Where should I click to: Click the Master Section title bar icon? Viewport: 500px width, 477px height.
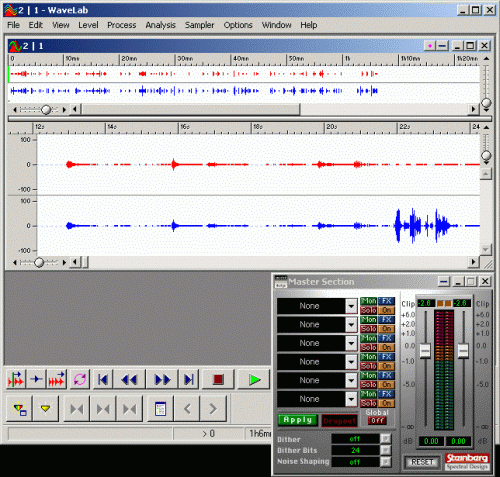click(281, 282)
